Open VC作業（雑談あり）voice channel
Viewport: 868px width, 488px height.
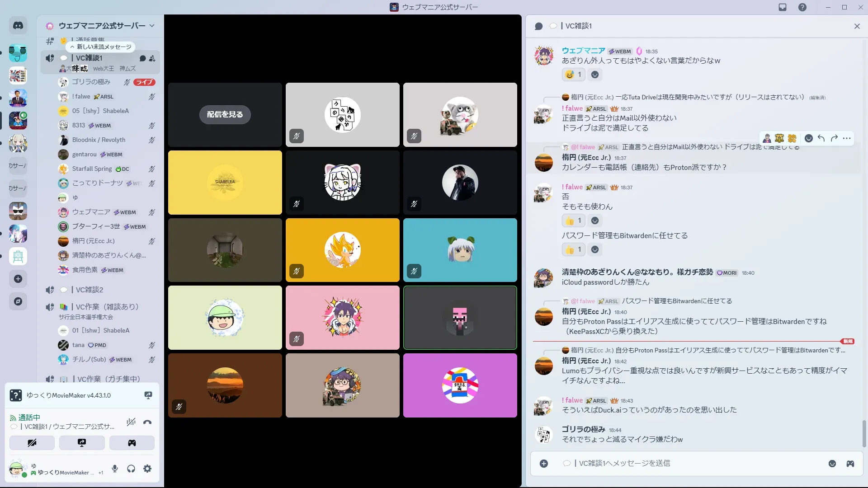(x=107, y=307)
